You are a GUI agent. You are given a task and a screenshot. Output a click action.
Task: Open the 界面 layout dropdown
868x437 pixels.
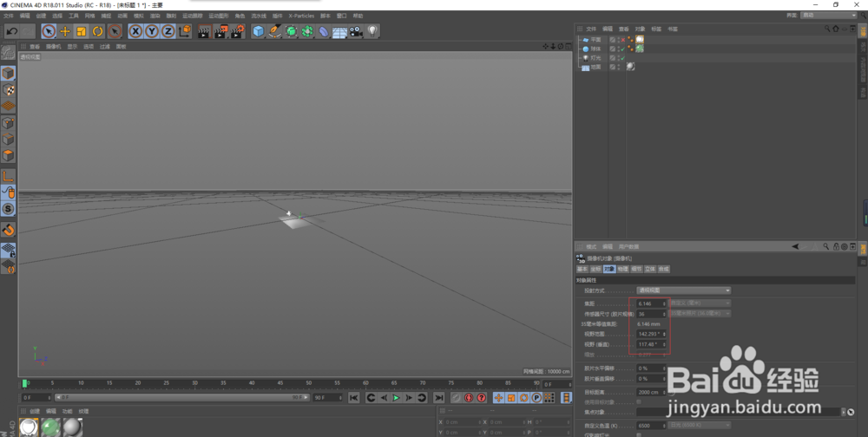[x=829, y=16]
